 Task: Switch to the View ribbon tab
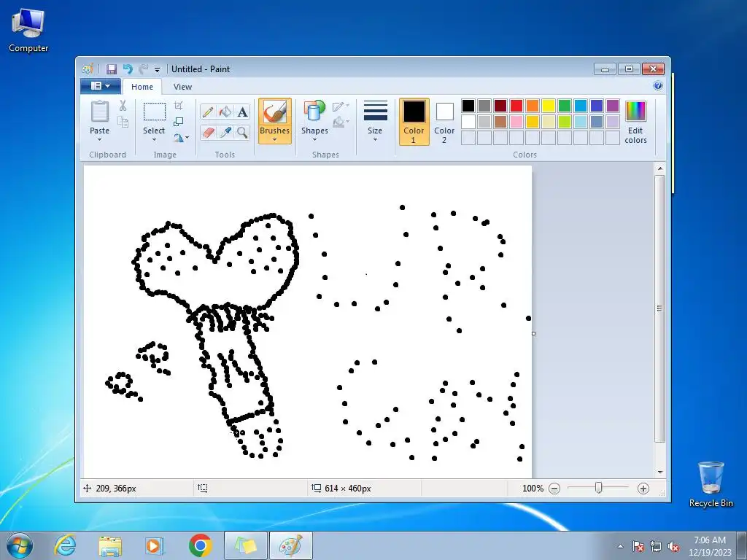182,87
